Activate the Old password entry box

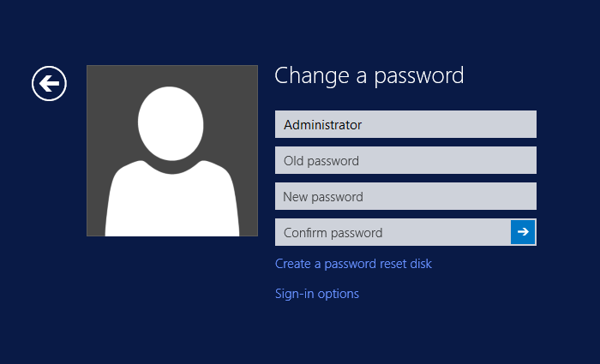pyautogui.click(x=405, y=160)
